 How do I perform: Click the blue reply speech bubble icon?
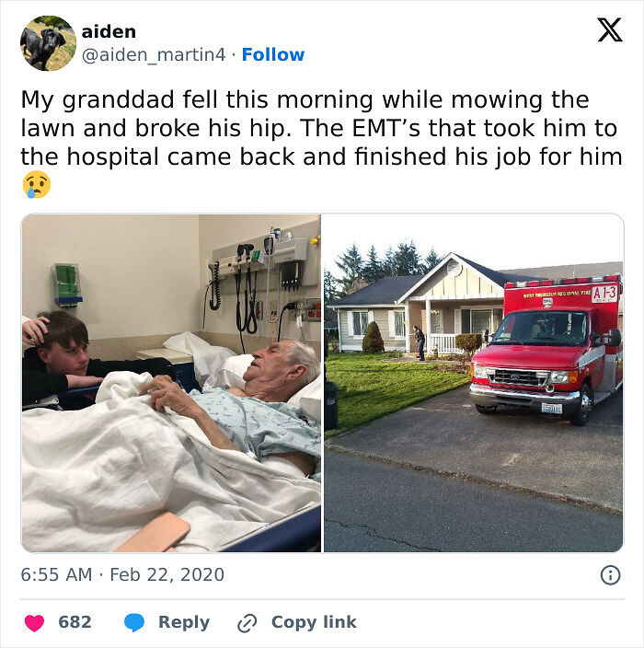(x=134, y=622)
